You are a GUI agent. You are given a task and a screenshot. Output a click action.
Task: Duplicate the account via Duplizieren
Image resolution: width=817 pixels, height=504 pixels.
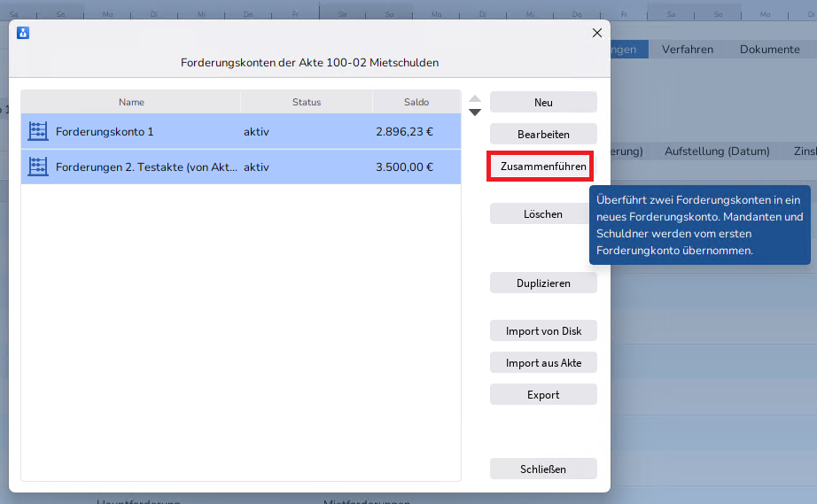543,283
